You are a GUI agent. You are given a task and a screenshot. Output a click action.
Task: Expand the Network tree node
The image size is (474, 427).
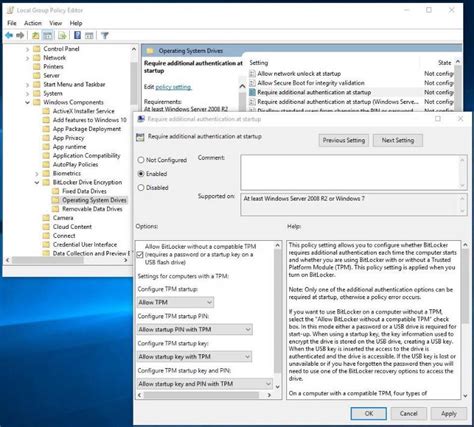click(x=27, y=58)
